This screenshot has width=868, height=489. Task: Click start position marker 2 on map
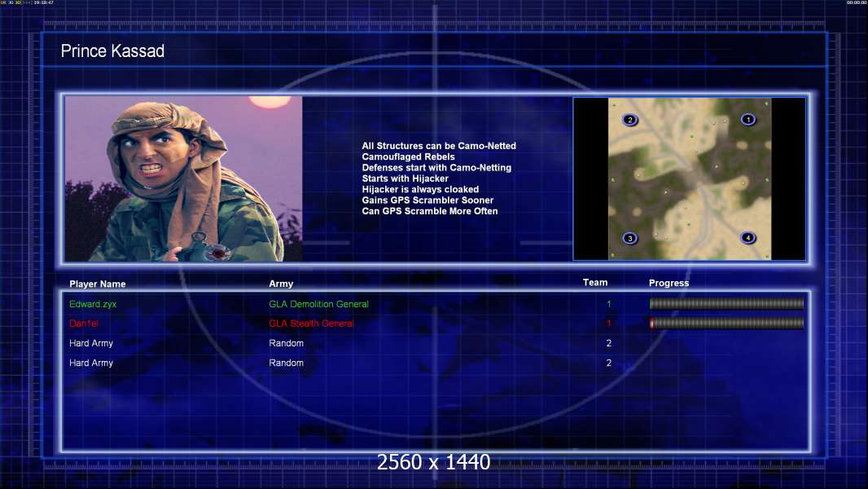629,120
